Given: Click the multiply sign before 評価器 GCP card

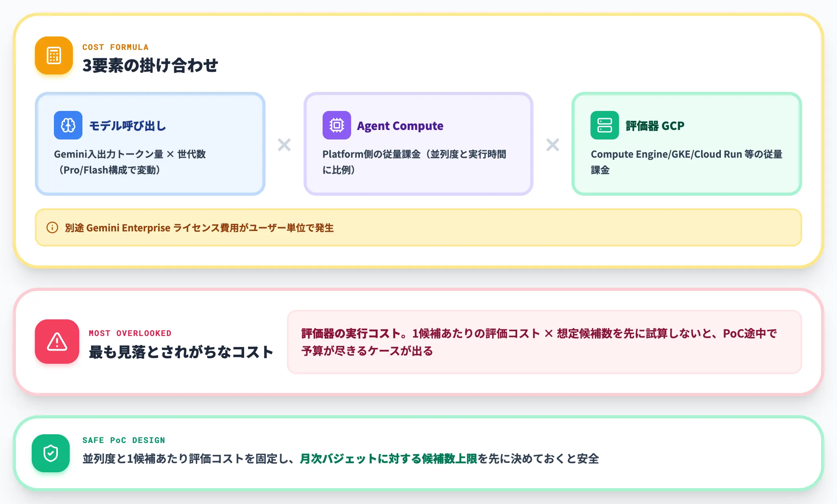Looking at the screenshot, I should tap(552, 145).
